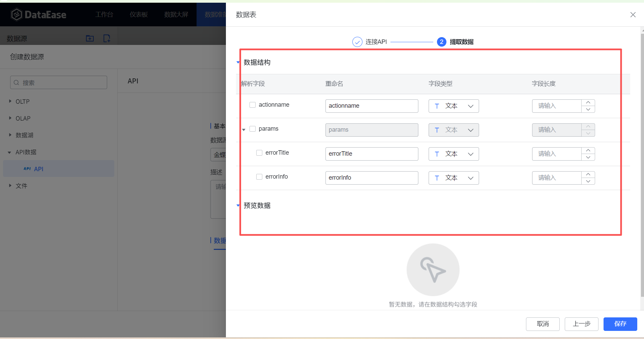This screenshot has height=339, width=644.
Task: Click the step 2 extract data circle icon
Action: [441, 42]
